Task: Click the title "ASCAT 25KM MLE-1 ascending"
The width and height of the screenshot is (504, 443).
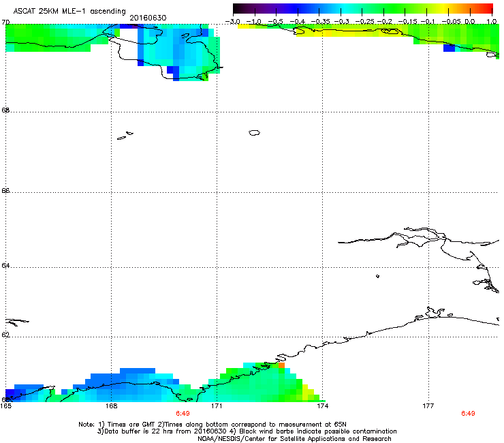Action: point(69,12)
